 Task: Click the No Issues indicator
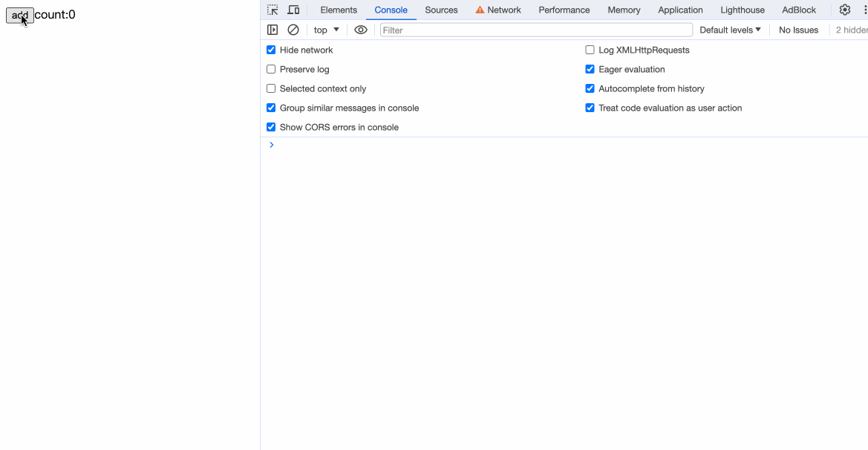pos(798,30)
